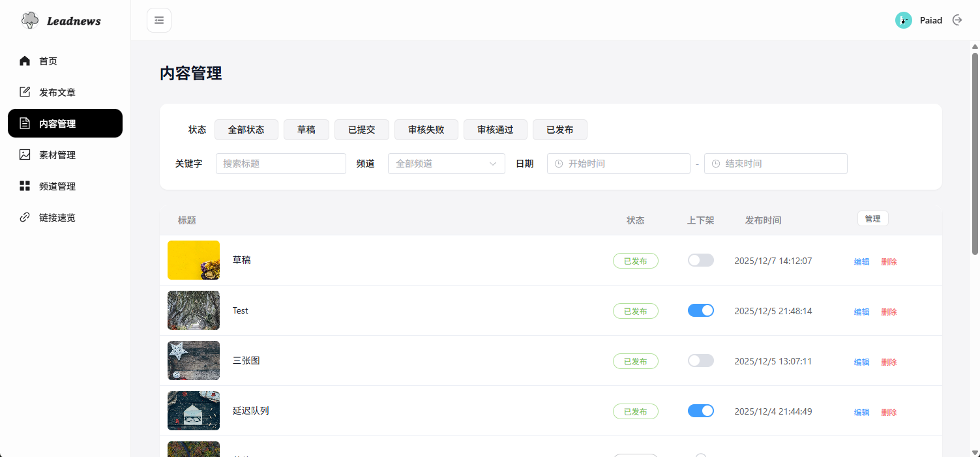Click the title text 延迟队列

251,411
